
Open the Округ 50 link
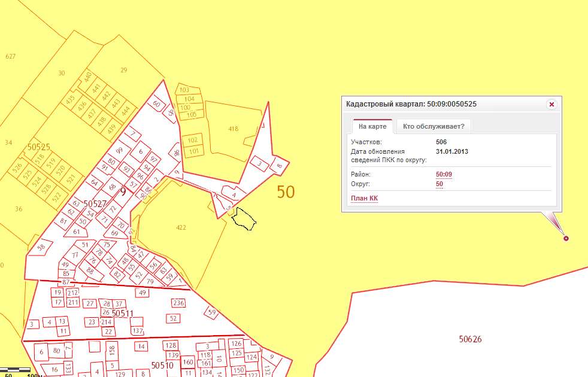(x=440, y=184)
